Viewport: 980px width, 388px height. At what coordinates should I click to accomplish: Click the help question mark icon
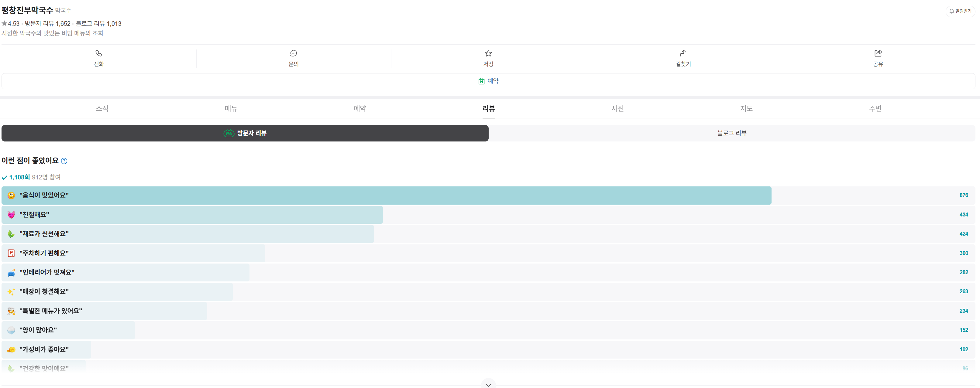(64, 161)
